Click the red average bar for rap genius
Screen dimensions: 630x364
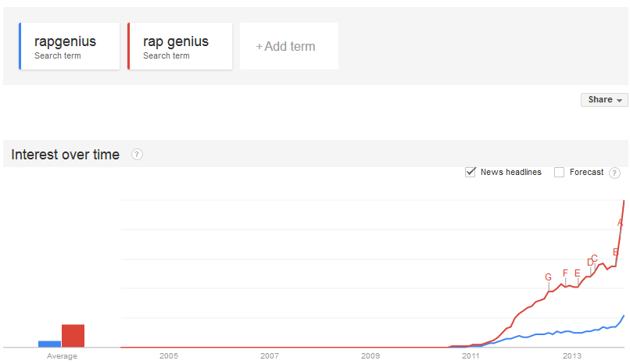click(73, 335)
